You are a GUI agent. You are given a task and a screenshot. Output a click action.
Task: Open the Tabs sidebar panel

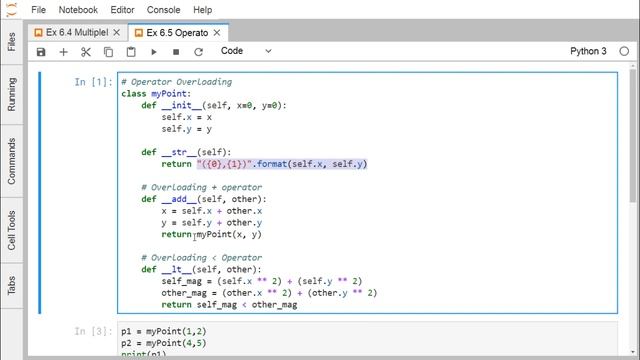11,285
